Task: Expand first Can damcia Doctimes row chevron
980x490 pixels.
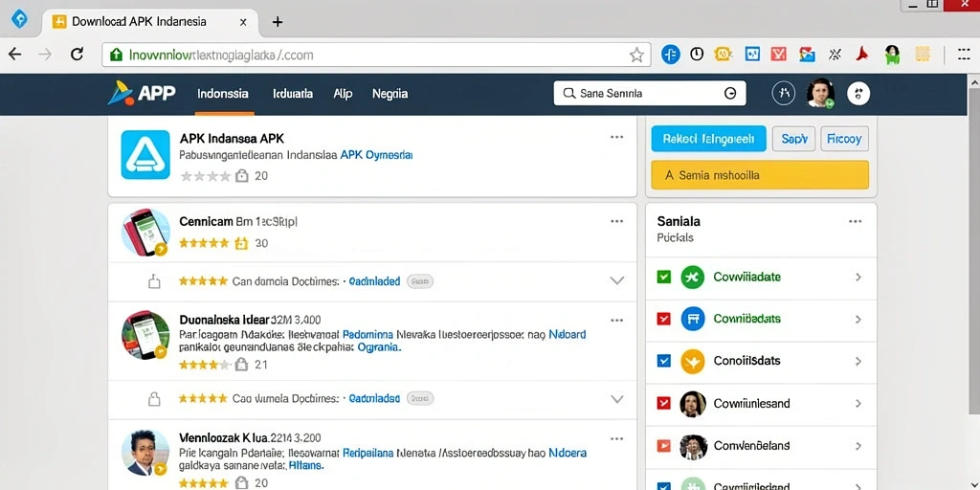Action: coord(617,280)
